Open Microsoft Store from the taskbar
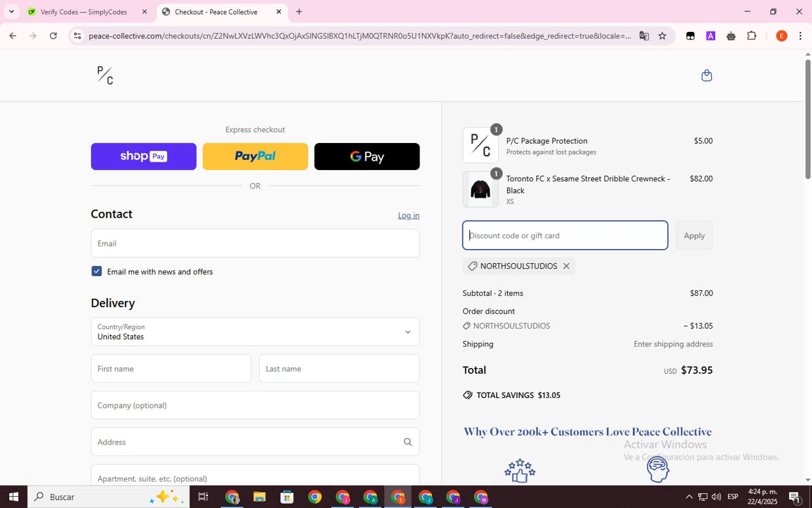Screen dimensions: 812x508 (287, 497)
